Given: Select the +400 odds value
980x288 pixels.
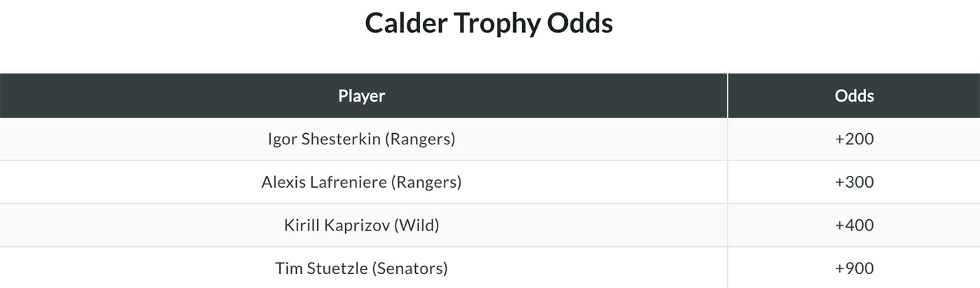Looking at the screenshot, I should point(854,226).
